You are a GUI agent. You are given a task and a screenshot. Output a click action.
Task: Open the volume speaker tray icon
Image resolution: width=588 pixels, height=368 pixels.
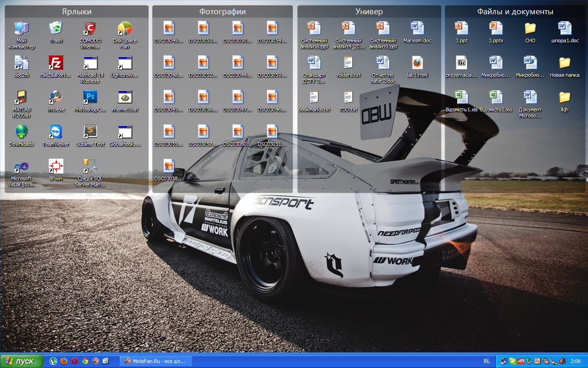click(562, 361)
